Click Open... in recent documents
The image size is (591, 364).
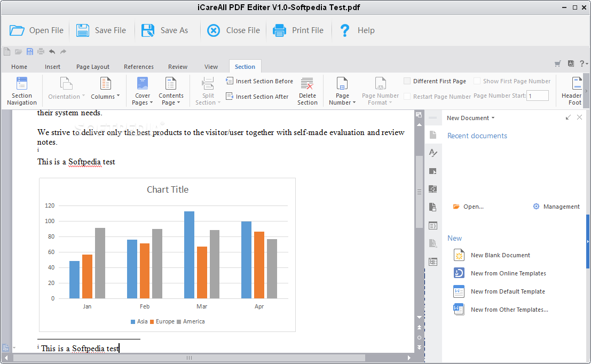(469, 207)
